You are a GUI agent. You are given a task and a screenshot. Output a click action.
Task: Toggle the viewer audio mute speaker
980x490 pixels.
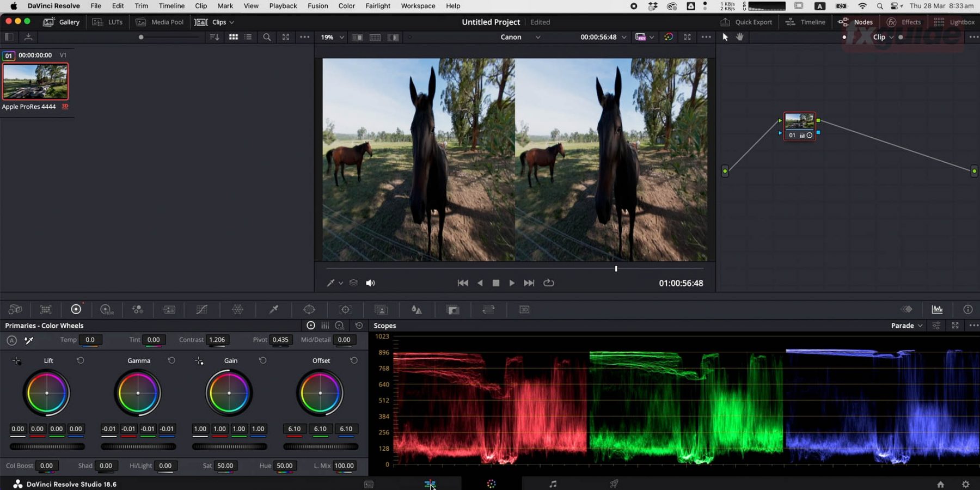pyautogui.click(x=370, y=283)
